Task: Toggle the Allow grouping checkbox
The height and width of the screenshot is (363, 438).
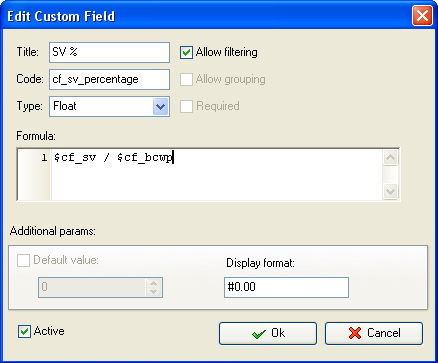Action: coord(186,79)
